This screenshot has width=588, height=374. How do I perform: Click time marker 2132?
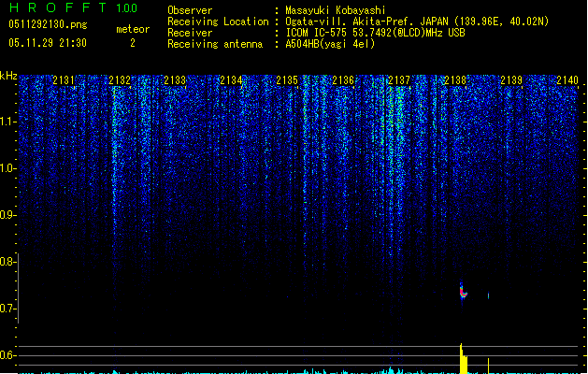tap(120, 80)
